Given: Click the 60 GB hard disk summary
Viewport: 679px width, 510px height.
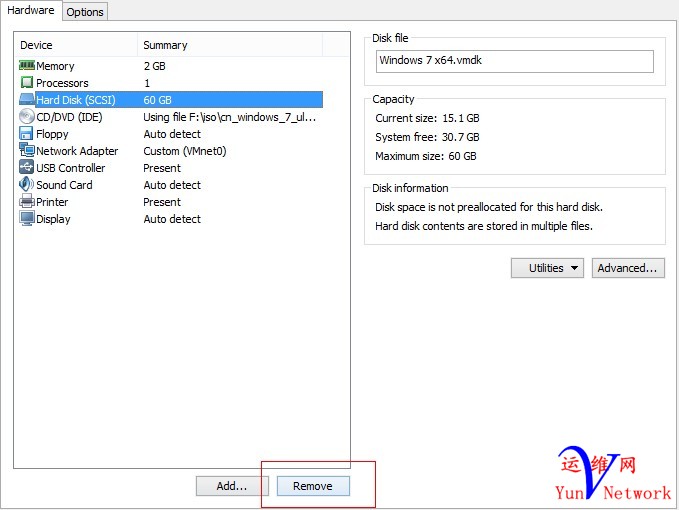Looking at the screenshot, I should tap(158, 100).
